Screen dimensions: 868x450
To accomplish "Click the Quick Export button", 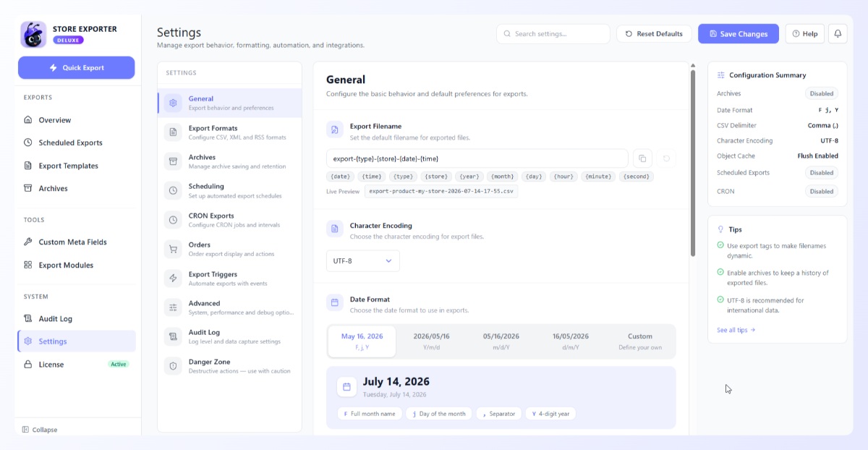I will [76, 67].
